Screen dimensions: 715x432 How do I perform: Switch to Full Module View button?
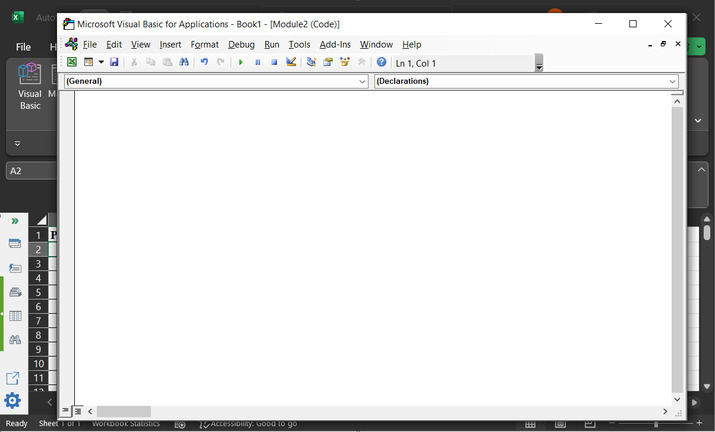point(78,411)
